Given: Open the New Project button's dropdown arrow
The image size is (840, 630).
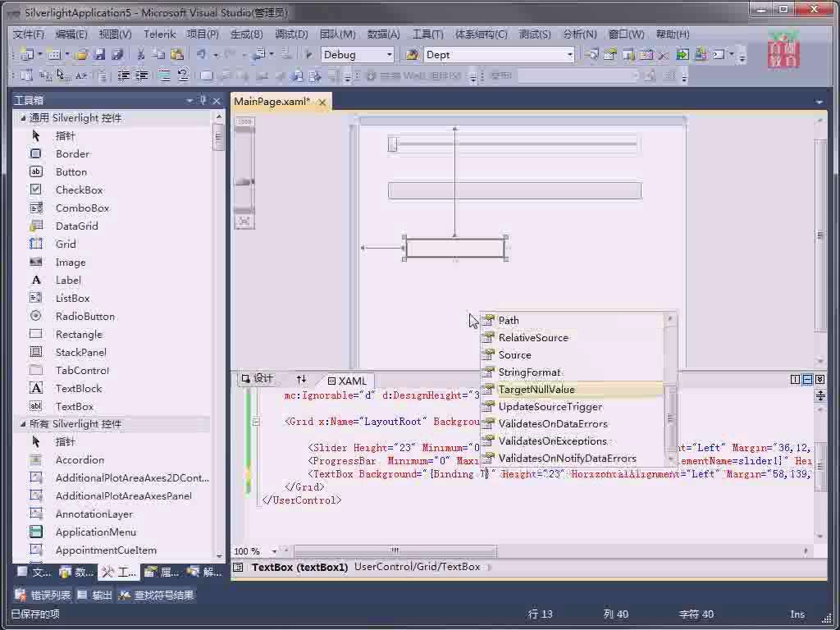Looking at the screenshot, I should pyautogui.click(x=39, y=54).
